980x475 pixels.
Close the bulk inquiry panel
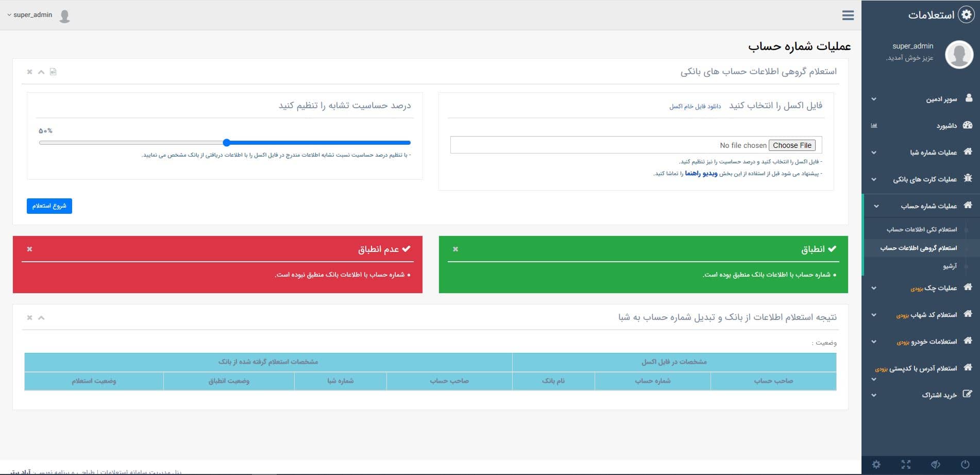pyautogui.click(x=29, y=72)
